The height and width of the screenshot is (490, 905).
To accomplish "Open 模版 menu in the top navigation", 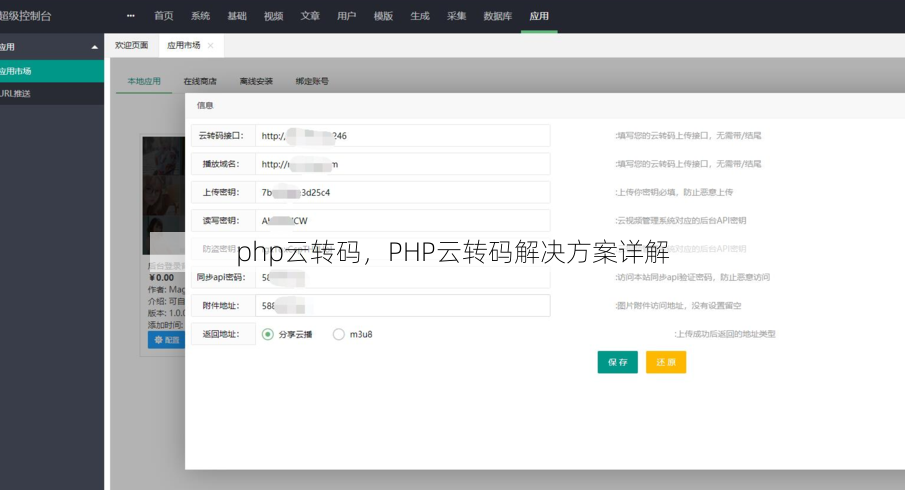I will tap(383, 16).
